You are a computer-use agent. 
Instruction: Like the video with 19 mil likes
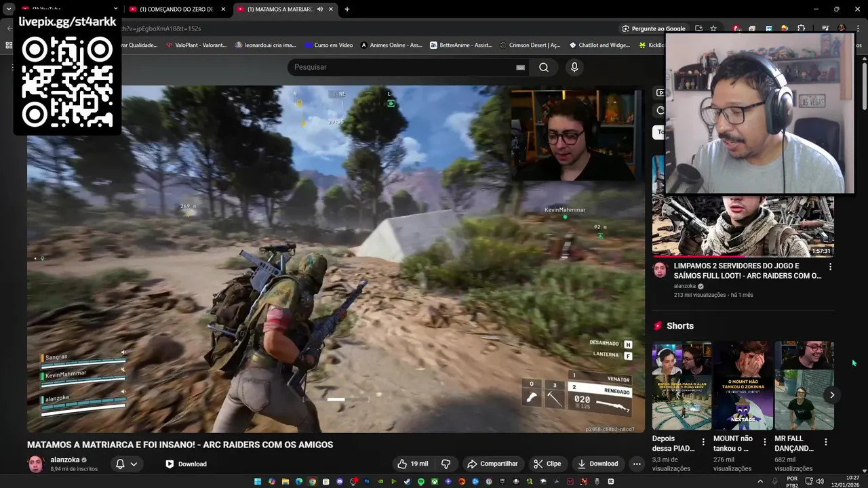point(413,464)
